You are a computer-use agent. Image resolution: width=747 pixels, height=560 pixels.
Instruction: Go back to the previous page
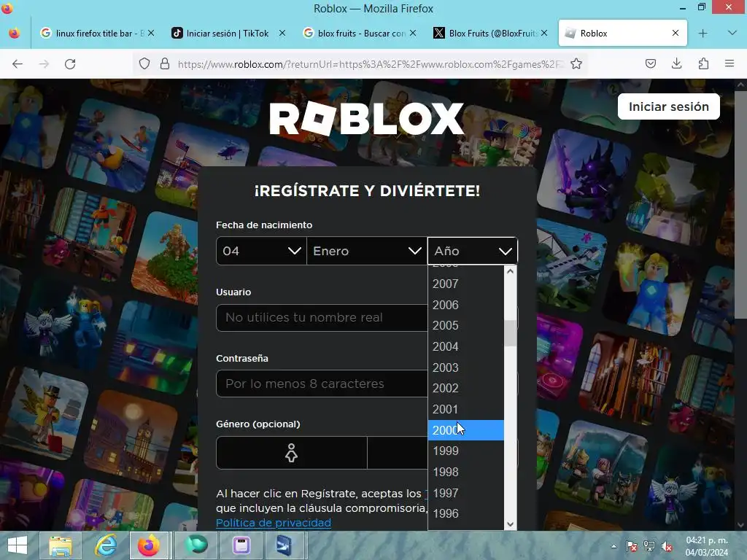point(18,64)
